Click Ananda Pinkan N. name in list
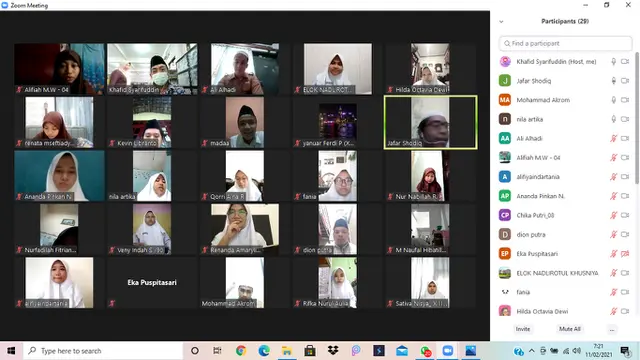Viewport: 640px width, 360px height. tap(540, 196)
